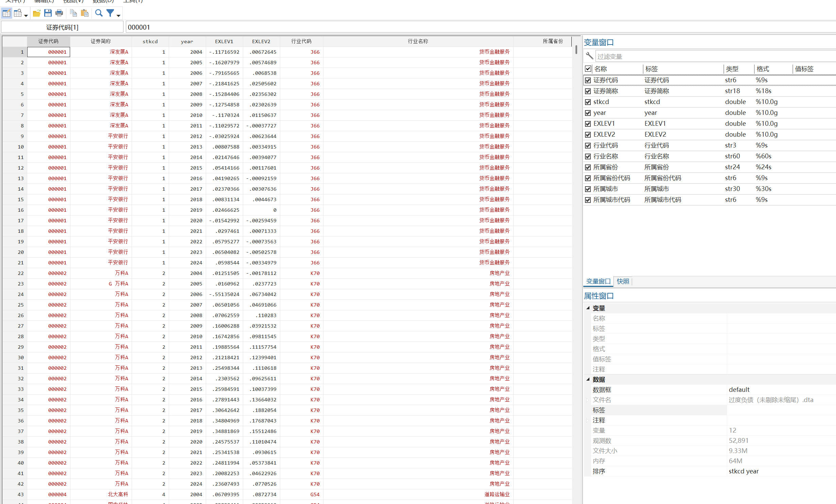Toggle the EXLEV1 variable checkbox
This screenshot has width=836, height=504.
point(588,124)
